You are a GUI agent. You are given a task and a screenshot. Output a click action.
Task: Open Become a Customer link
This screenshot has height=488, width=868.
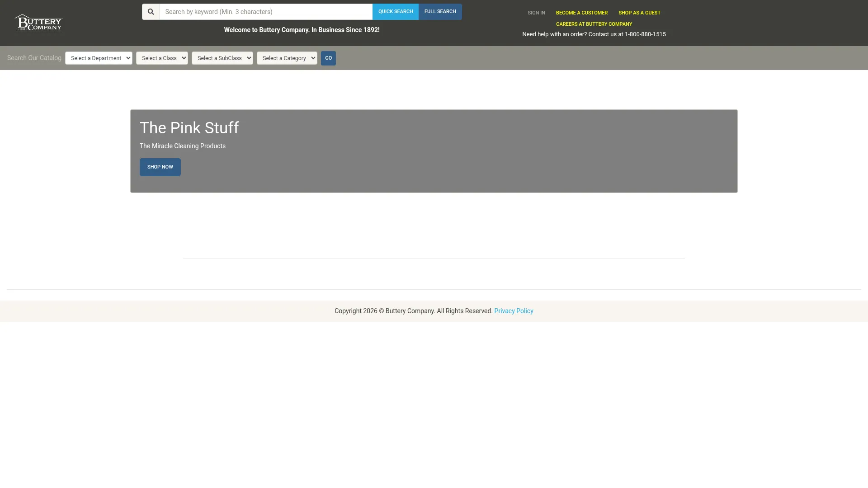point(582,13)
